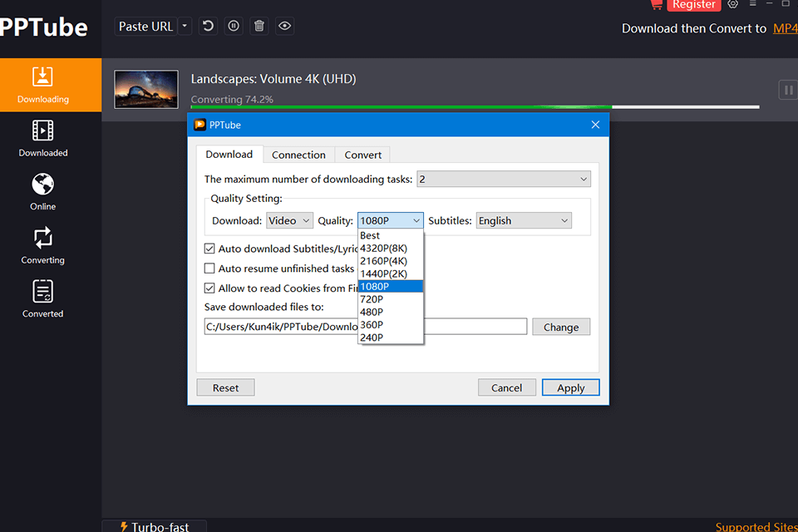Click the Cancel button
Image resolution: width=798 pixels, height=532 pixels.
point(506,388)
